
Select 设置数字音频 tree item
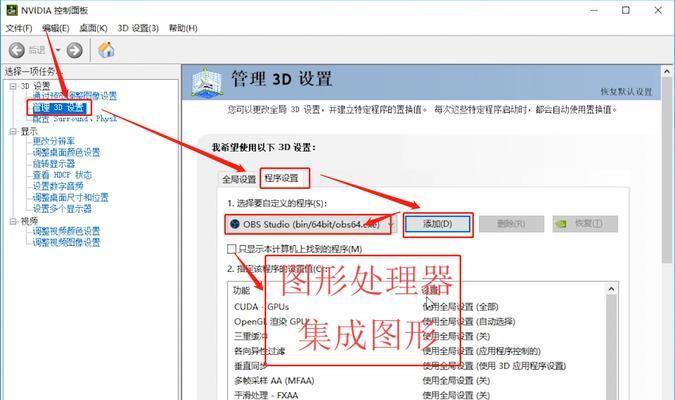tap(58, 186)
